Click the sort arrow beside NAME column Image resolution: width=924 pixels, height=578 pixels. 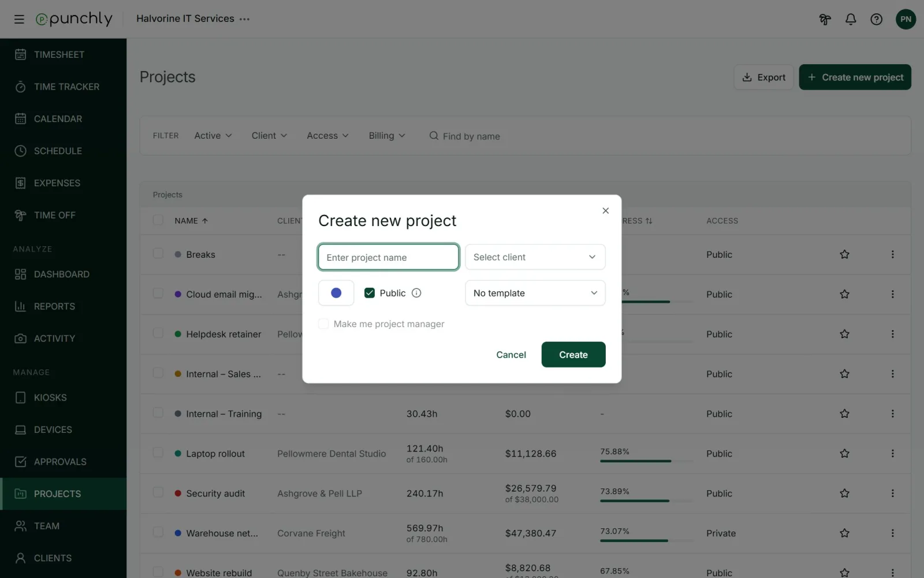[205, 221]
